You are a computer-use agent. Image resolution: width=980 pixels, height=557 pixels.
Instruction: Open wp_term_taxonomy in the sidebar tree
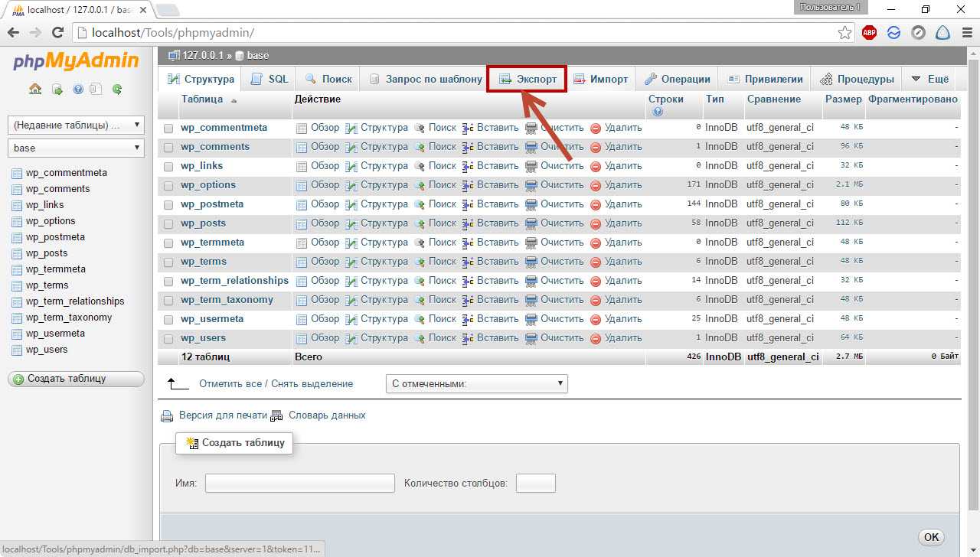69,318
